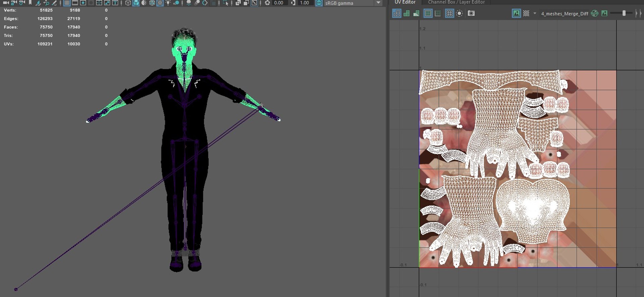Open Camera Attributes from viewport toolbar
Image resolution: width=644 pixels, height=297 pixels.
point(22,3)
